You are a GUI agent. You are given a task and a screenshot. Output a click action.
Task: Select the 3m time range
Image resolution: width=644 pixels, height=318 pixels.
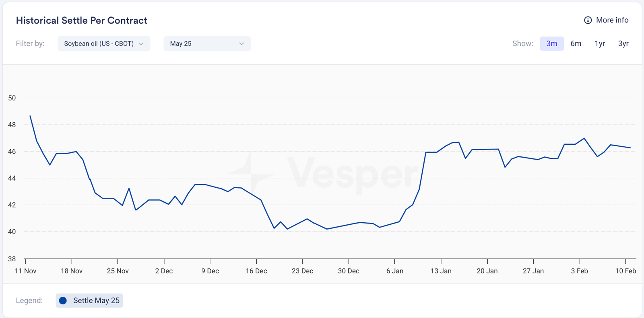click(x=551, y=43)
